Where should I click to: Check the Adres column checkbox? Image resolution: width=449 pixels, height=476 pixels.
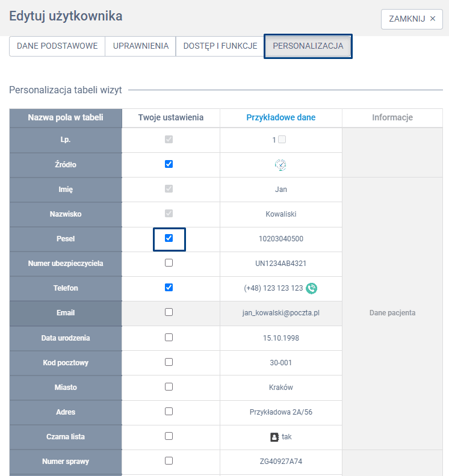click(169, 412)
